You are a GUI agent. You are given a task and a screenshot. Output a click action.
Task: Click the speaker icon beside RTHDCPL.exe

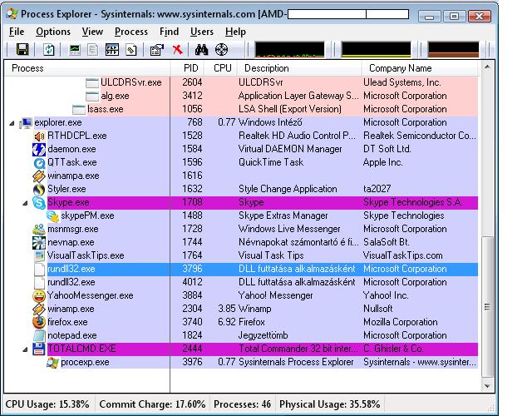[39, 136]
